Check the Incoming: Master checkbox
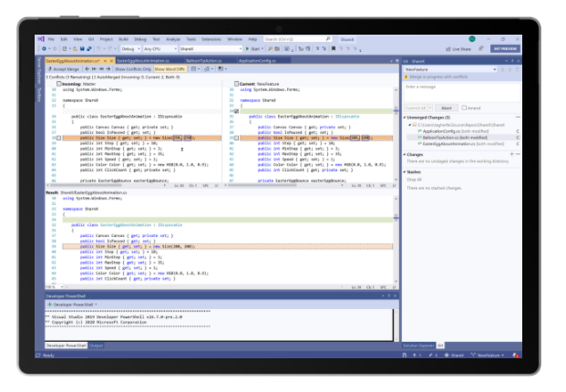Viewport: 566px width, 392px height. click(x=59, y=84)
